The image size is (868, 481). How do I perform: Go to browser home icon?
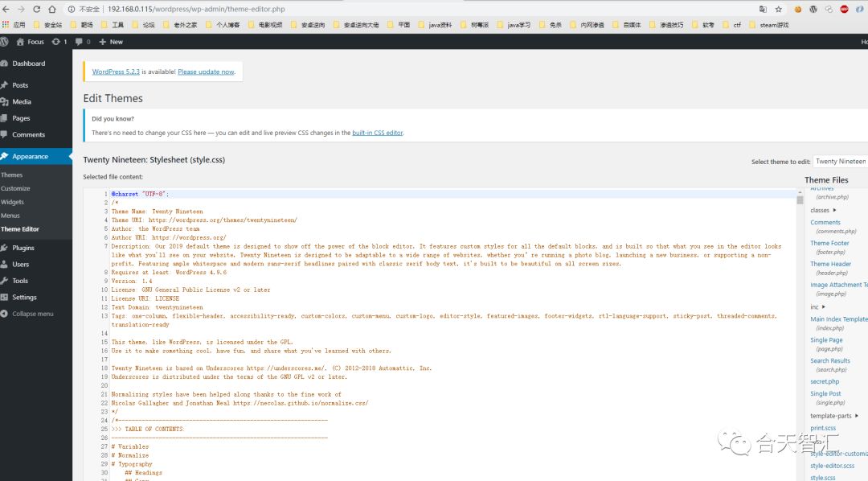[x=52, y=9]
